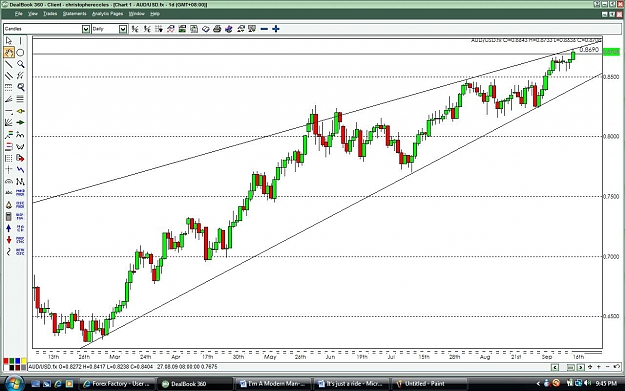Click the chart scrollbar thumb

click(571, 367)
